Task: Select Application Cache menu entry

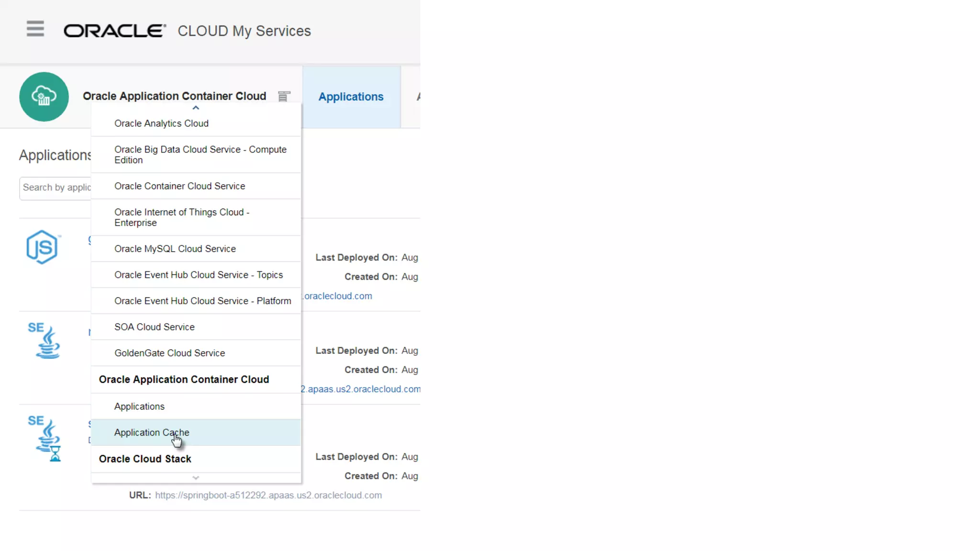Action: pyautogui.click(x=152, y=432)
